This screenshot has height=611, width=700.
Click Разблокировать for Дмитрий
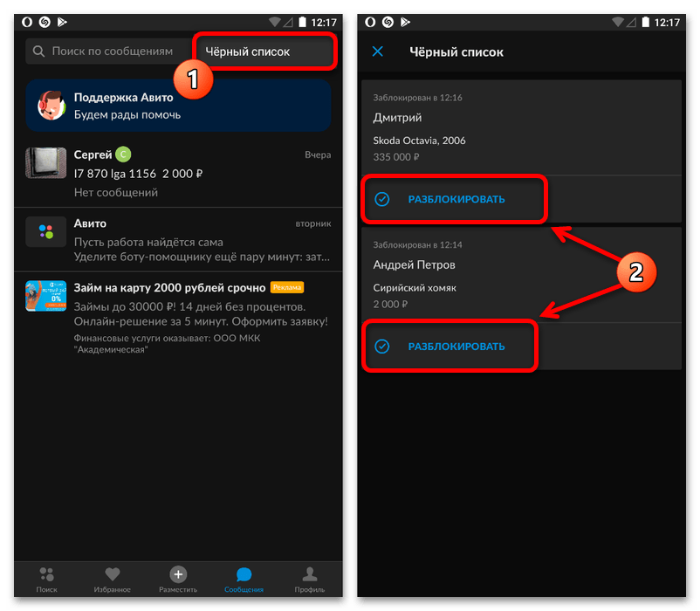(x=456, y=199)
